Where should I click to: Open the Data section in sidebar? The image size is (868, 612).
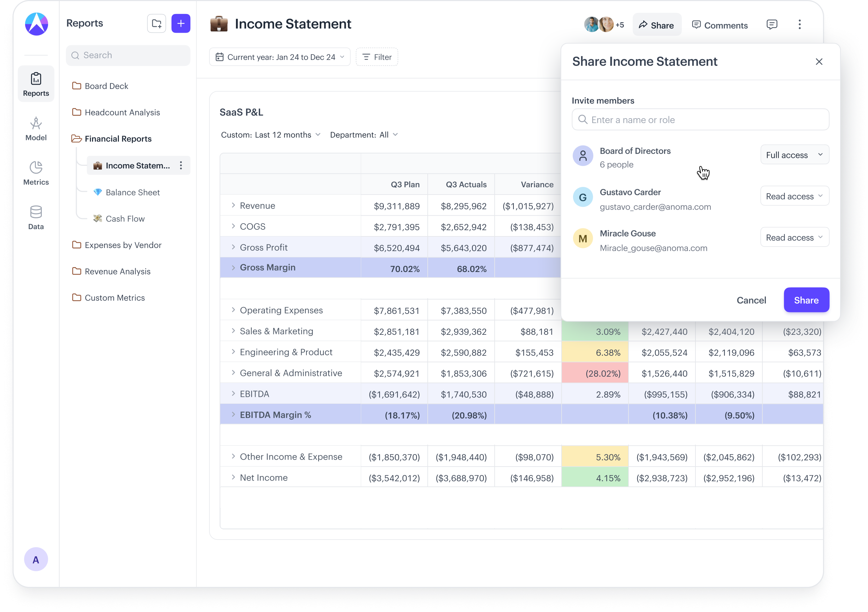(36, 218)
